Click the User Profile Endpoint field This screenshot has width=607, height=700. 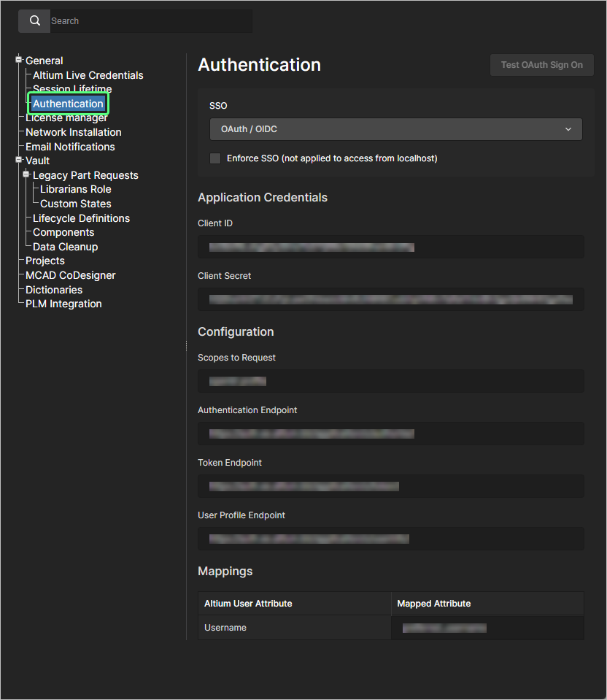point(391,539)
